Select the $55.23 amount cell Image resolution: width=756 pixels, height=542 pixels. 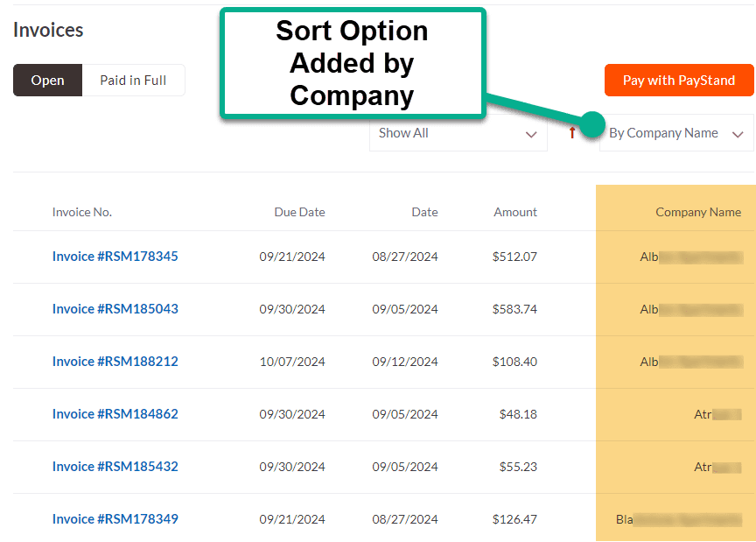coord(518,468)
